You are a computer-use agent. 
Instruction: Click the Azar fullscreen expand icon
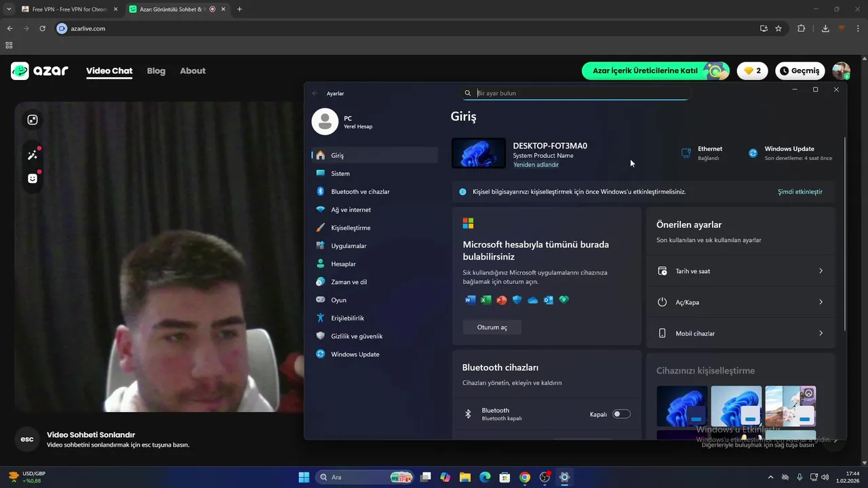coord(32,120)
